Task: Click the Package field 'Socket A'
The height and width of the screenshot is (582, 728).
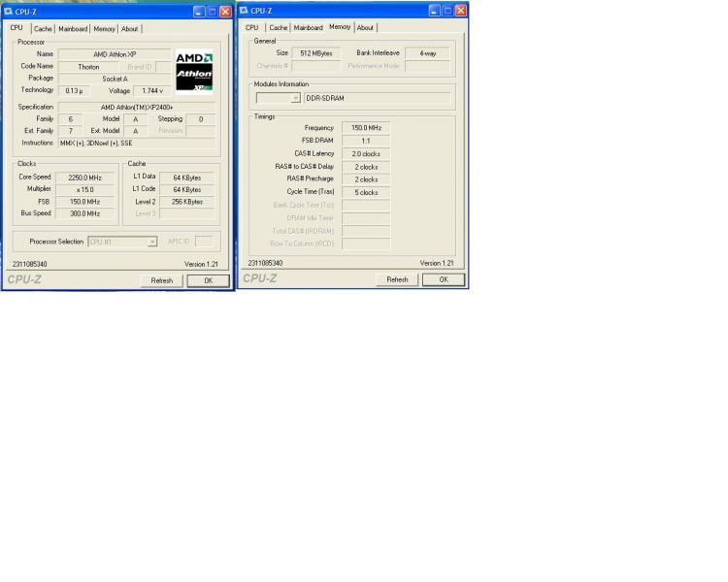Action: pyautogui.click(x=115, y=79)
